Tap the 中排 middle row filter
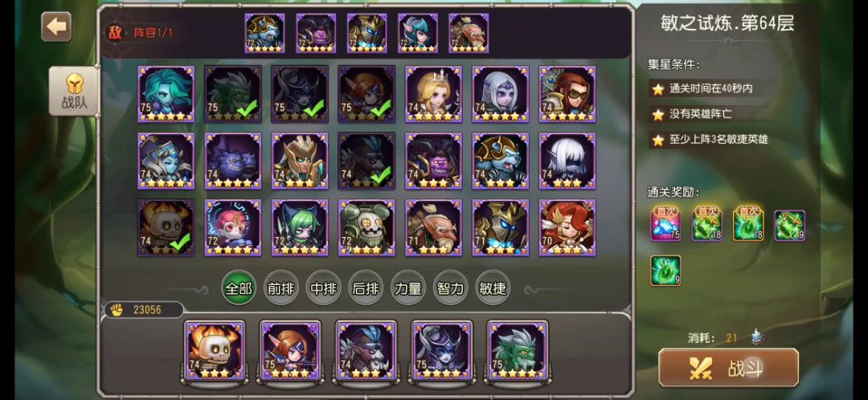This screenshot has width=868, height=400. (323, 288)
